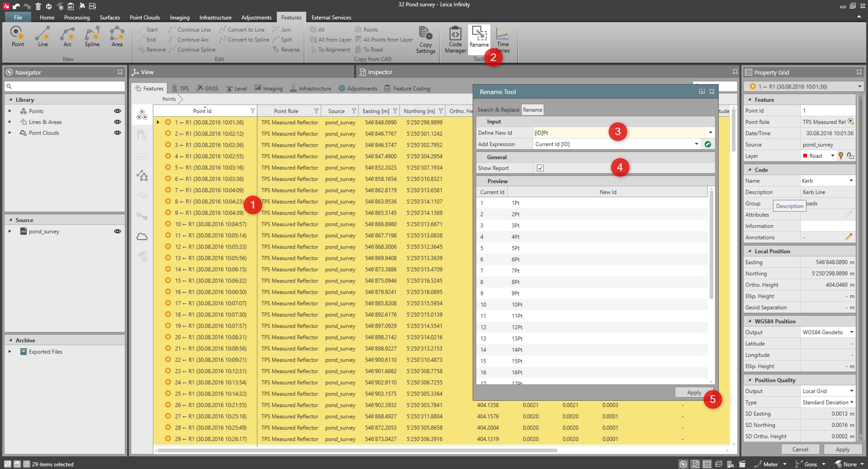The height and width of the screenshot is (469, 868).
Task: Click the layer lock icon
Action: [850, 156]
